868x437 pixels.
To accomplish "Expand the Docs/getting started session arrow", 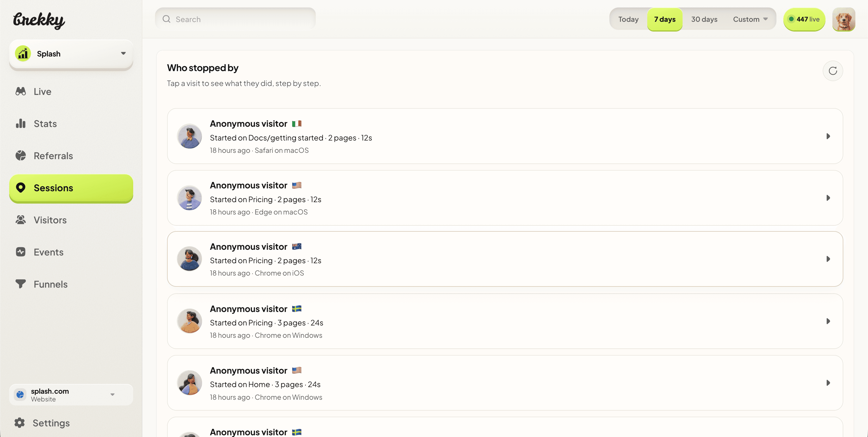I will pos(828,136).
